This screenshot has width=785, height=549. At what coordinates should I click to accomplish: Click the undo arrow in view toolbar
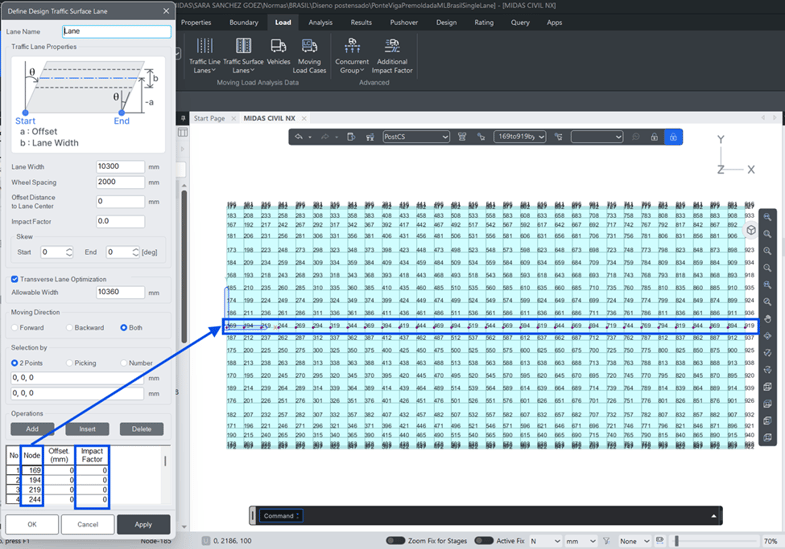coord(299,137)
